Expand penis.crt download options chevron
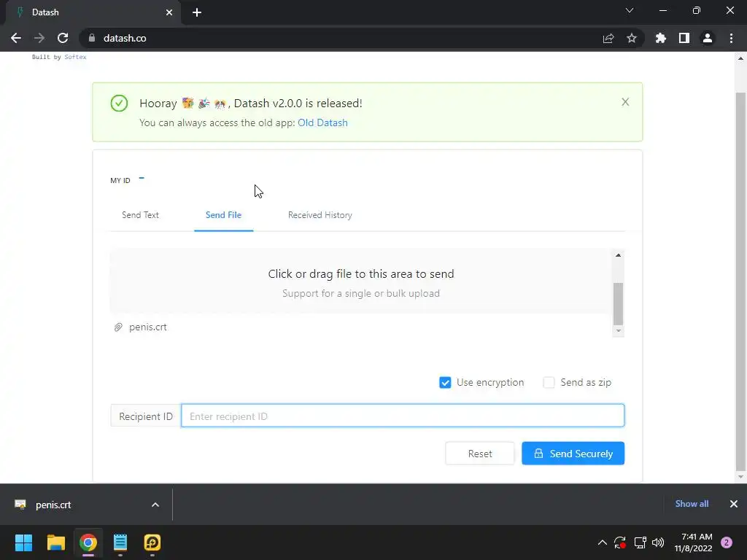The image size is (747, 560). click(155, 505)
